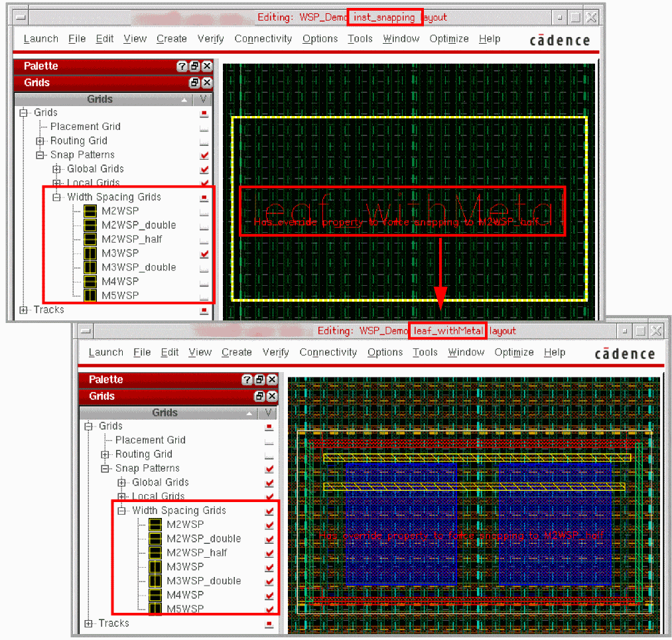Undock Grids panel in leaf_withMetal window
The width and height of the screenshot is (672, 640).
pyautogui.click(x=260, y=396)
